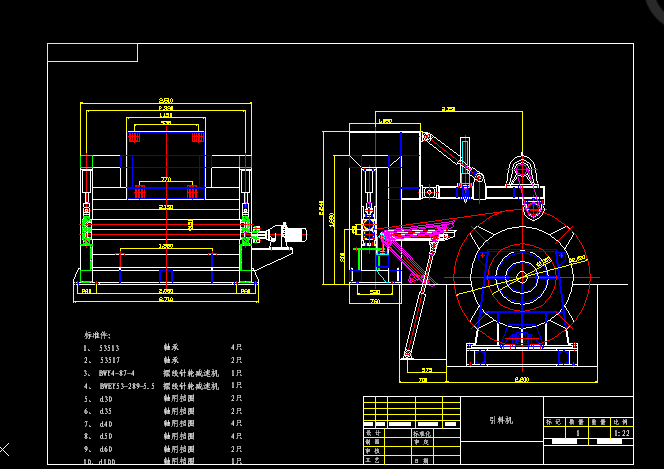Click the 重量 header in the title block
Screen dimensions: 664x469
pos(599,422)
